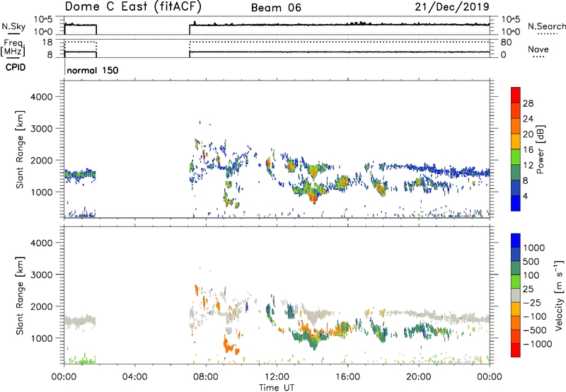
Task: Click the "100" velocity colorbar label
Action: point(531,275)
